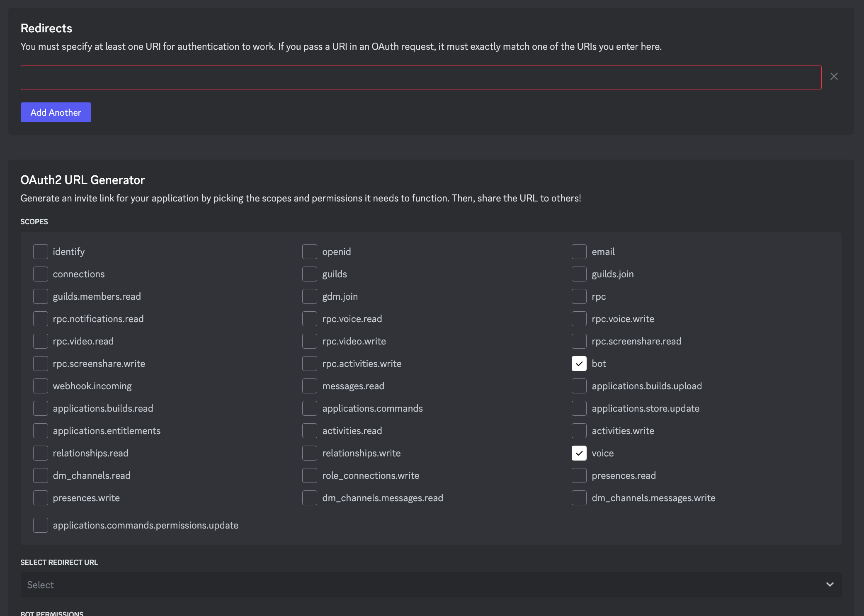This screenshot has height=616, width=864.
Task: Select role_connections.write checkbox
Action: [310, 475]
